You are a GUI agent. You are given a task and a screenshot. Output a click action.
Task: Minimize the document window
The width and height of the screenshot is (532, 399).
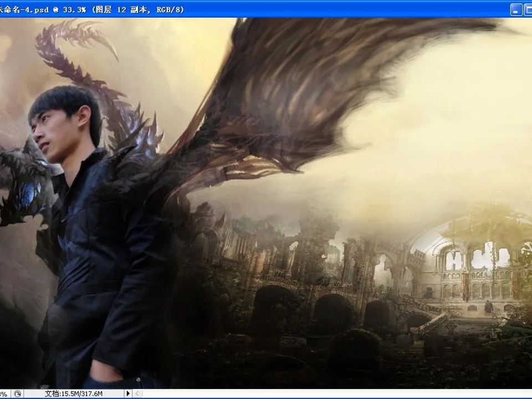516,9
